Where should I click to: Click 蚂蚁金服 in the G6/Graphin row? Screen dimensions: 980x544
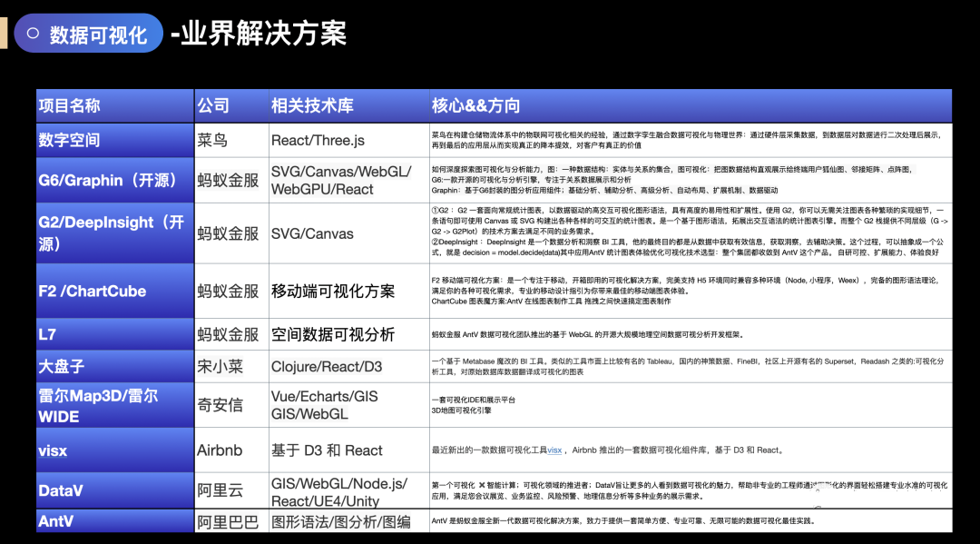pyautogui.click(x=231, y=180)
